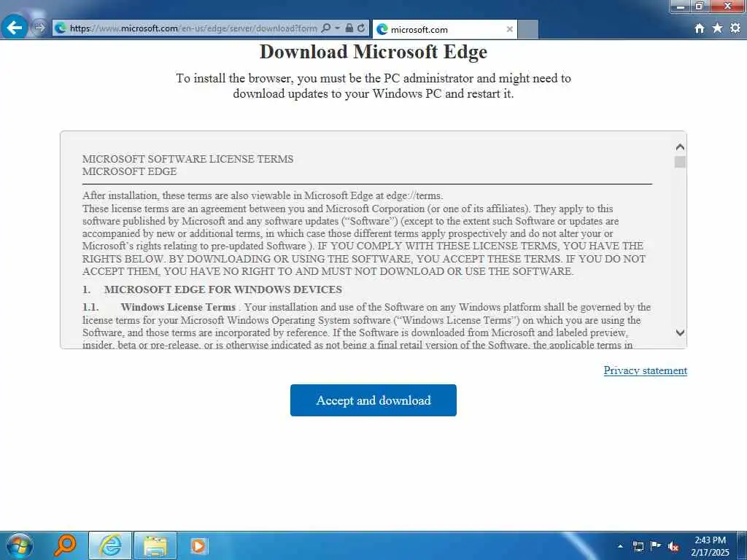Click license terms scrollbar up arrow

[x=681, y=147]
